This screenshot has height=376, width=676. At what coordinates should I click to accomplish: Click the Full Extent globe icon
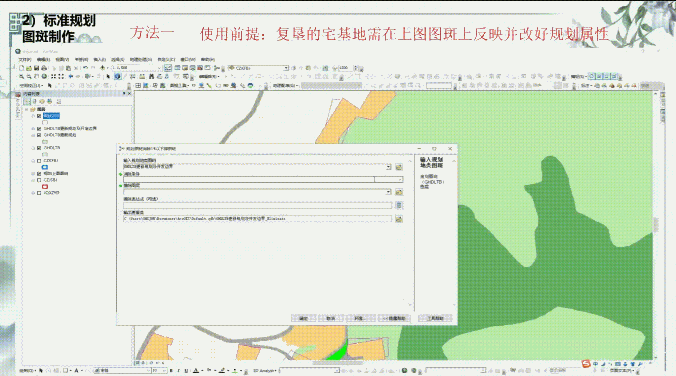click(44, 76)
